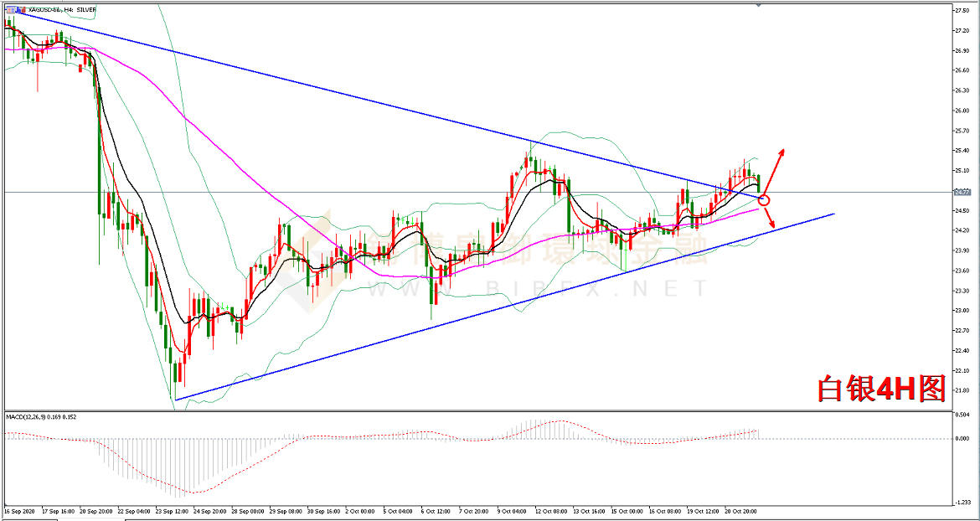Select the lower ascending blue trendline
980x521 pixels.
click(x=505, y=307)
